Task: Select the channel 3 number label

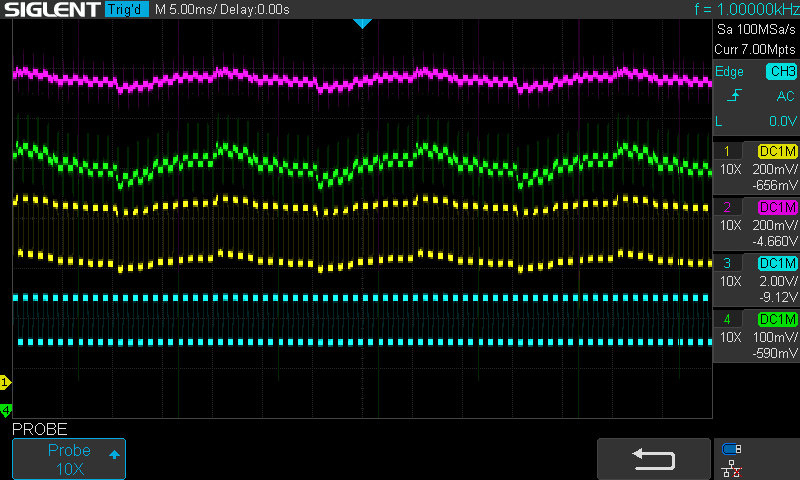Action: [x=727, y=264]
